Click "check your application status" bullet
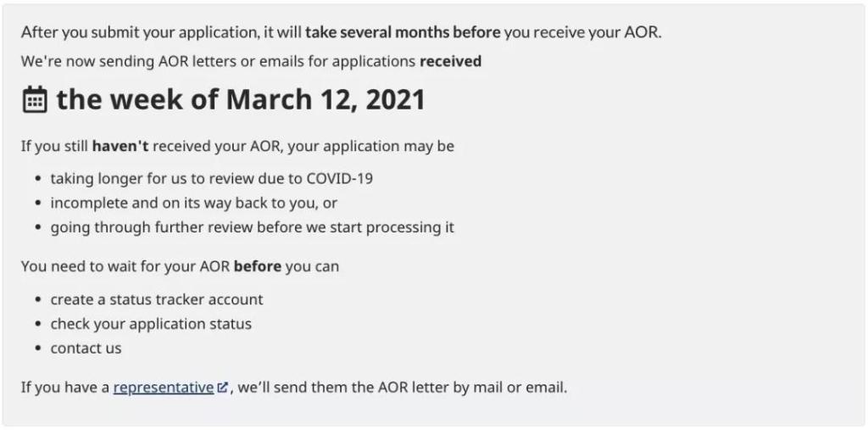 [151, 324]
